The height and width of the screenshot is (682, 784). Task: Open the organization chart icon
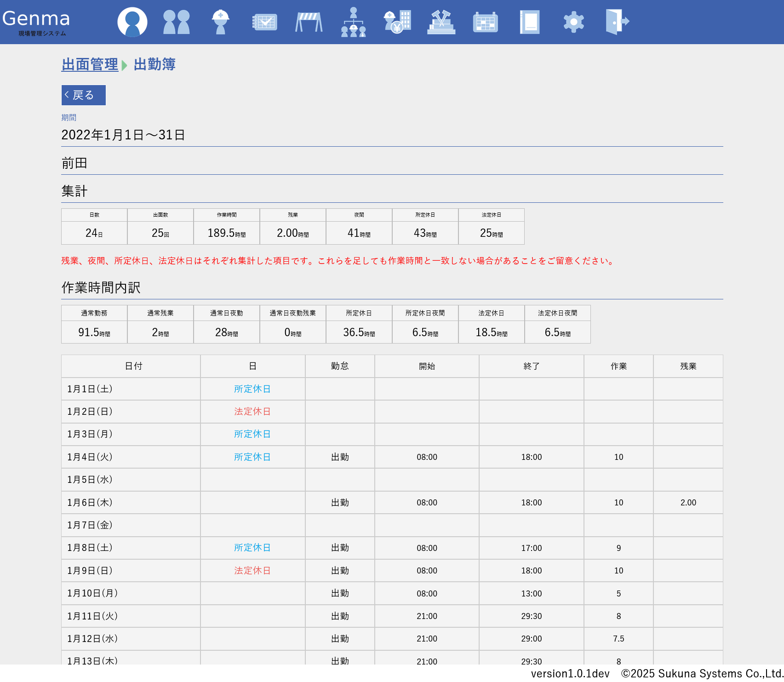click(353, 22)
